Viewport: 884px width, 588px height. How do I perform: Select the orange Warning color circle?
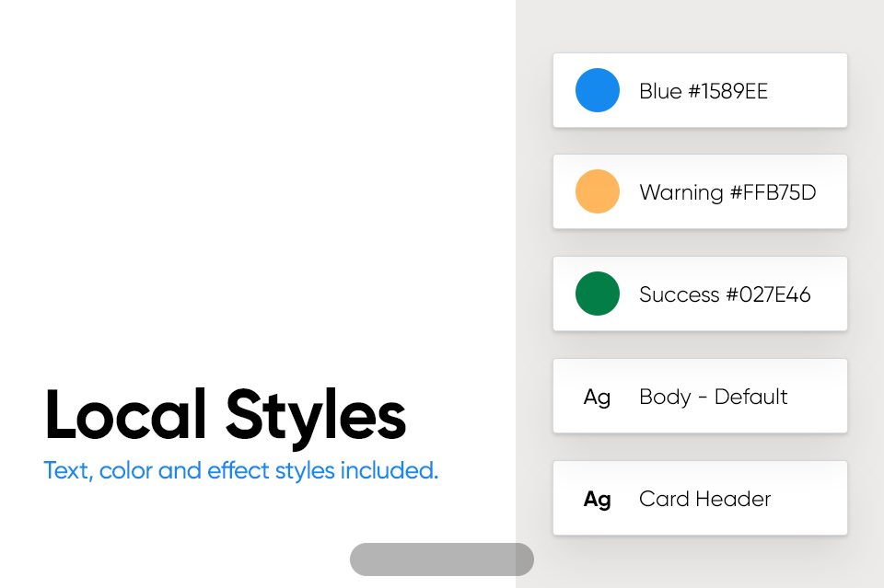click(x=597, y=191)
